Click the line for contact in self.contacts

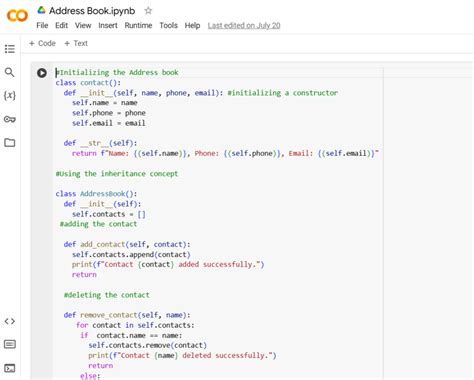tap(135, 325)
